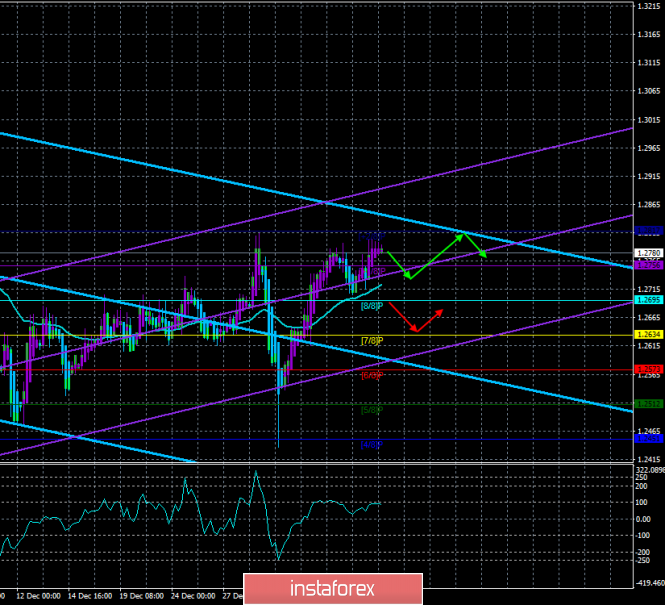
Task: Click the 24 Dec 00:00 time label
Action: click(193, 596)
